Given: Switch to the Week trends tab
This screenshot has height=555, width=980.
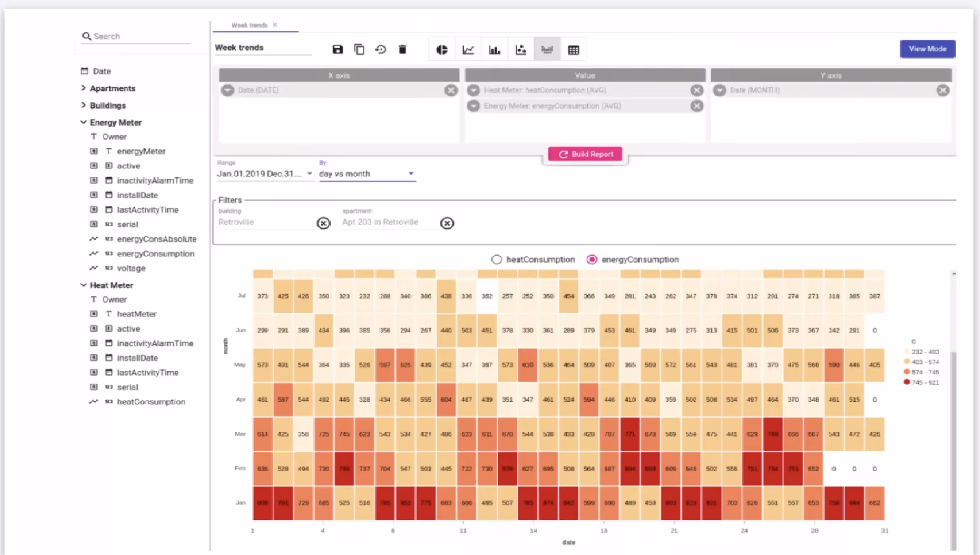Looking at the screenshot, I should (249, 25).
